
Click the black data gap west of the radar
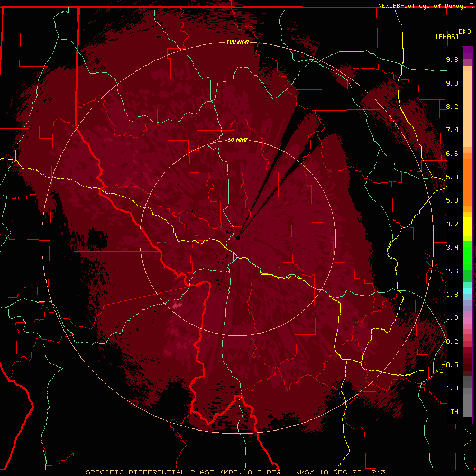coord(97,239)
